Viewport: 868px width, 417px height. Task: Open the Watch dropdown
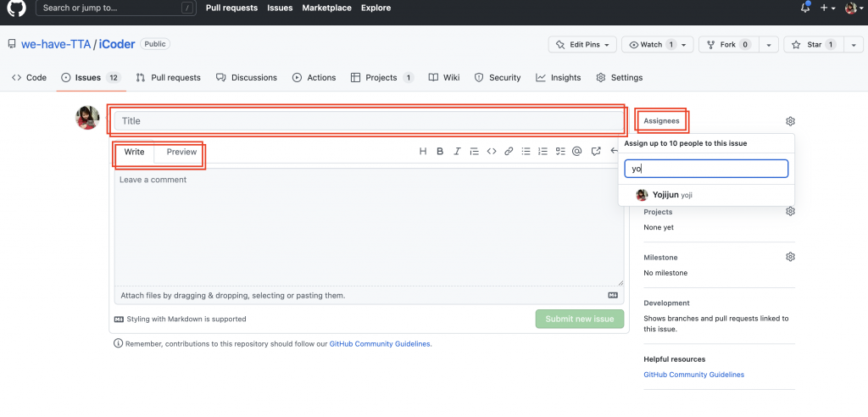point(657,44)
